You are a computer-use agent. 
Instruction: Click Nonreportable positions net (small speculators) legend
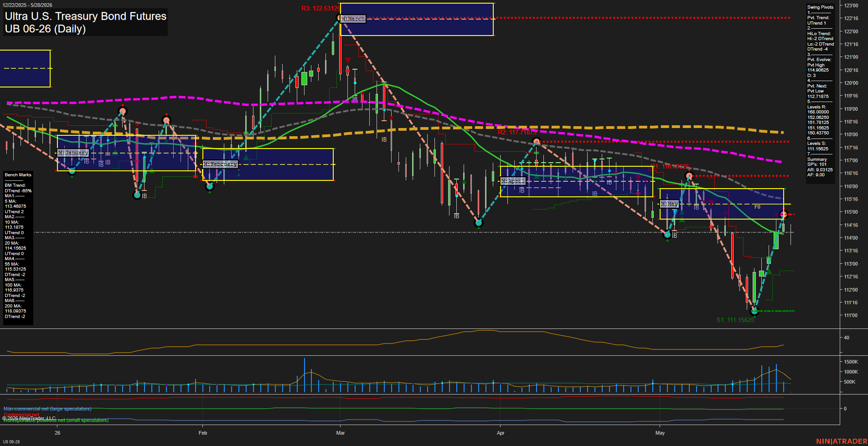56,420
